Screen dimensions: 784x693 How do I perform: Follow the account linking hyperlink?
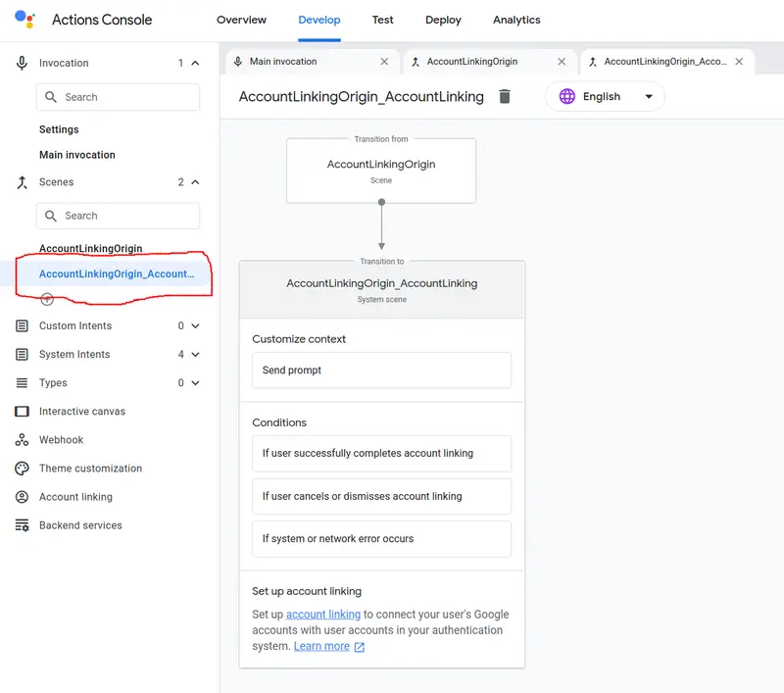(323, 614)
